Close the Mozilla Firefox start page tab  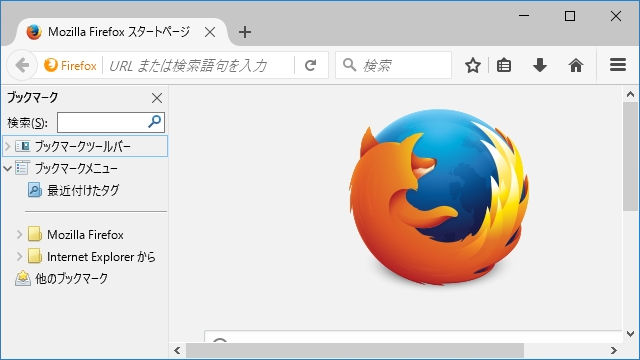[210, 32]
